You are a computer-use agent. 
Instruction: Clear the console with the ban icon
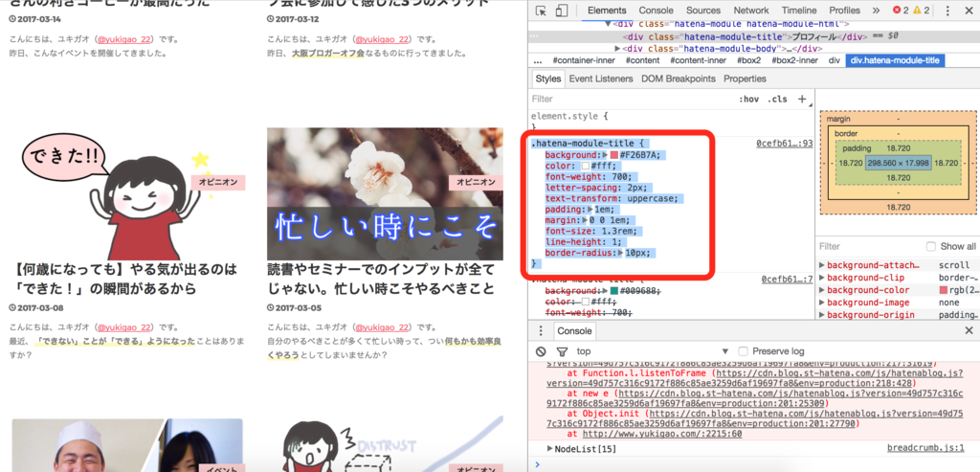(542, 351)
